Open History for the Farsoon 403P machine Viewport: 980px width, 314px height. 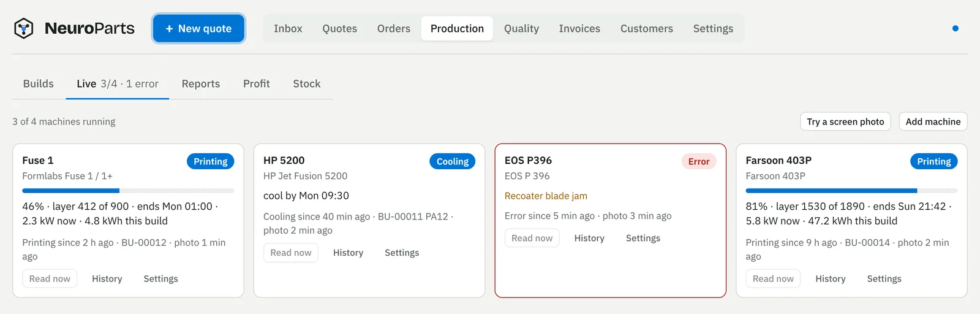(830, 278)
